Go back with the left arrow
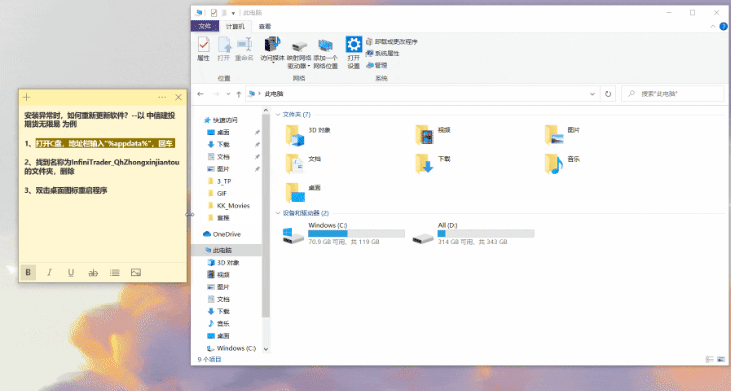 pos(200,94)
